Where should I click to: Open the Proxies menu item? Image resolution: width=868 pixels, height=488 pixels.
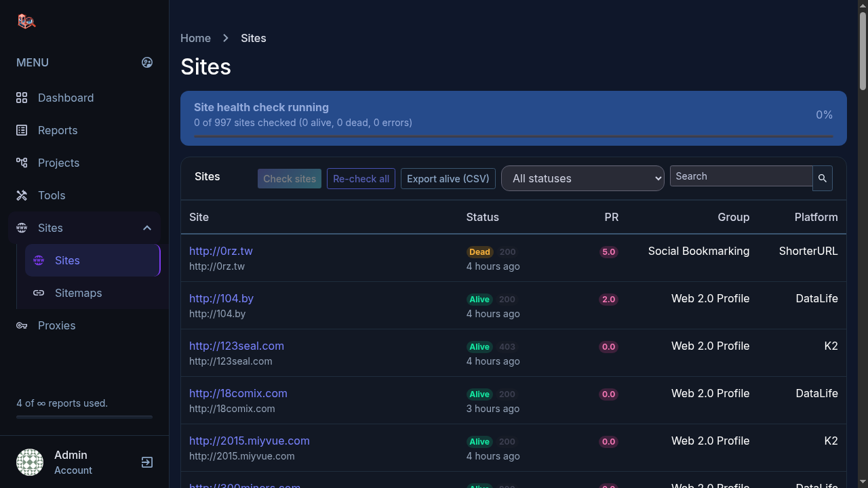coord(84,325)
